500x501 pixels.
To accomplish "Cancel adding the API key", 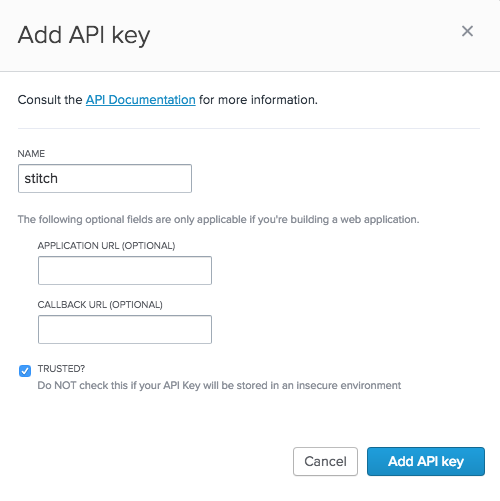I will [325, 461].
